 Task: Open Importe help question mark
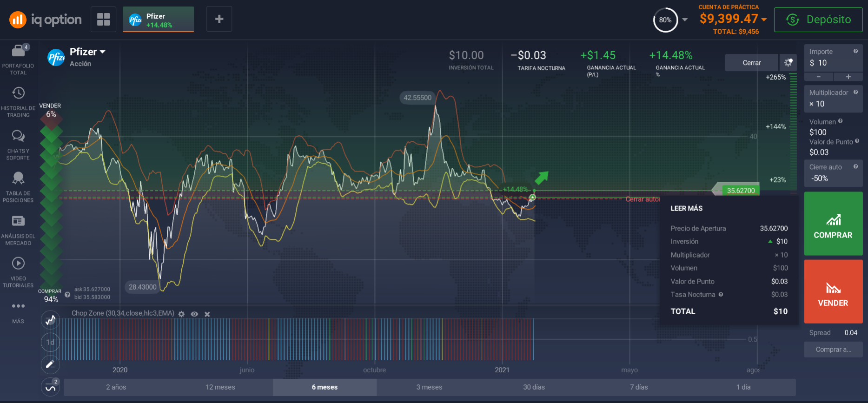(x=855, y=51)
